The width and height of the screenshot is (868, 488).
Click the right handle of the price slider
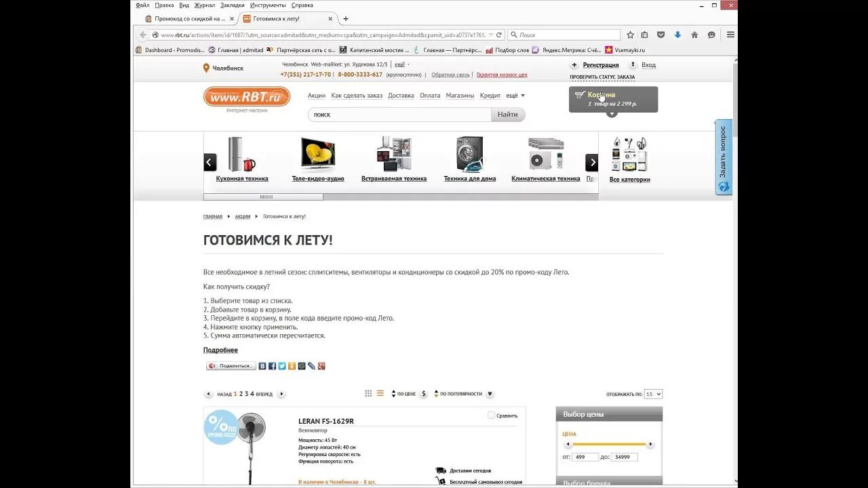pyautogui.click(x=650, y=445)
